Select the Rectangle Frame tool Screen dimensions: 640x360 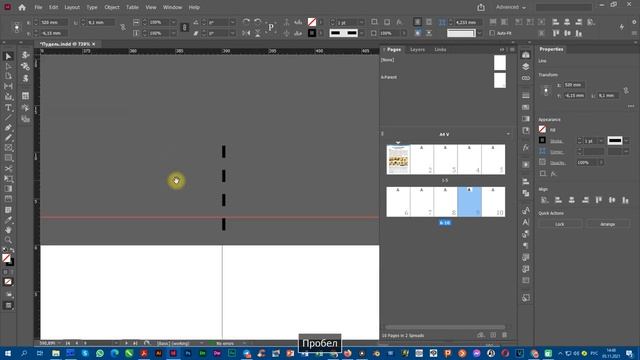tap(8, 148)
